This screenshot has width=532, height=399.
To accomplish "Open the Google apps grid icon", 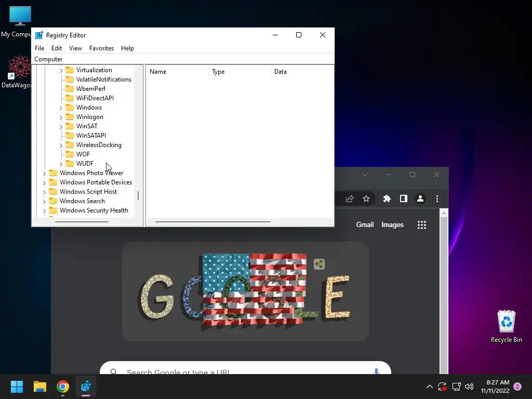I will click(x=422, y=225).
